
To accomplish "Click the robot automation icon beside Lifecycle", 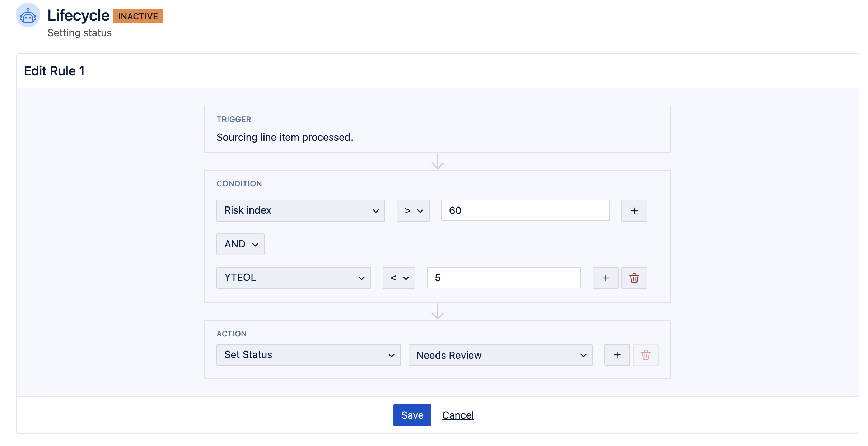I will 28,15.
